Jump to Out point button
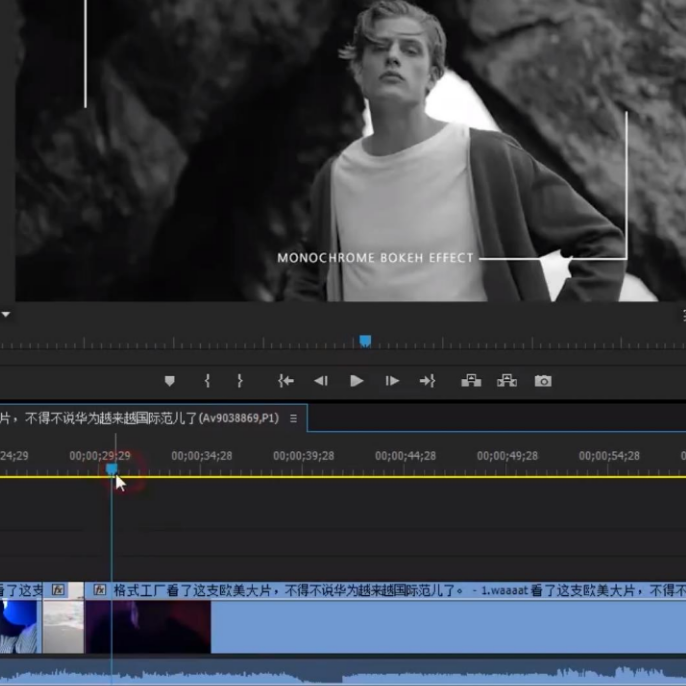686x686 pixels. (x=427, y=381)
